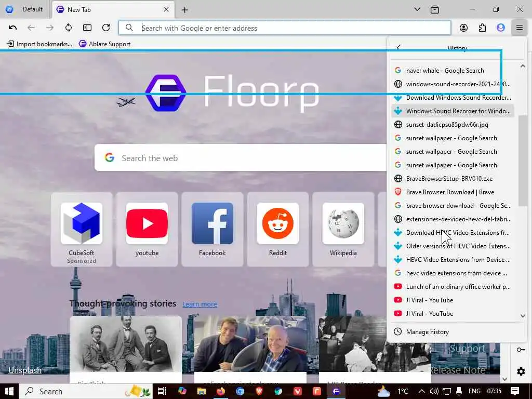Open the youtube shortcut tile
Image resolution: width=532 pixels, height=399 pixels.
[x=147, y=229]
